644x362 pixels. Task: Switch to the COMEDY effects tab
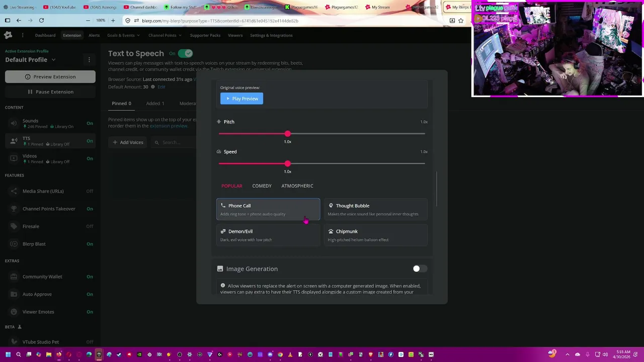pos(262,186)
